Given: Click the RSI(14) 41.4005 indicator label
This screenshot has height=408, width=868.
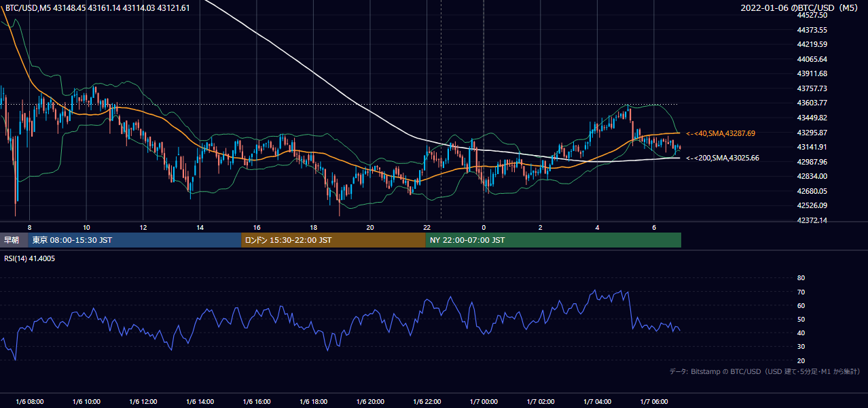Looking at the screenshot, I should (x=30, y=258).
